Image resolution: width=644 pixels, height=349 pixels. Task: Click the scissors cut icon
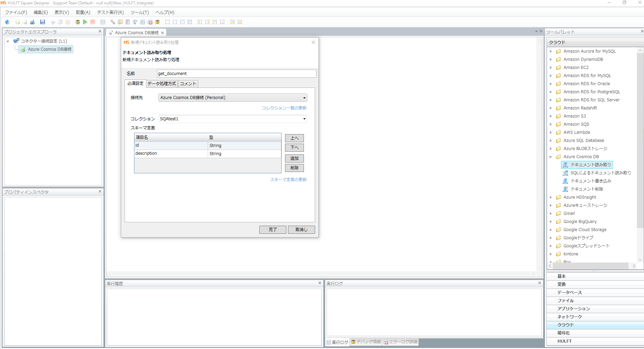pos(53,22)
